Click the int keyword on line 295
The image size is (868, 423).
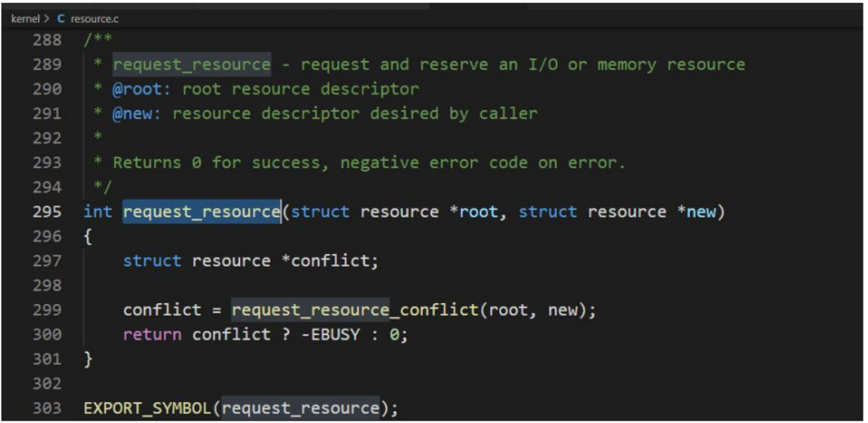tap(98, 212)
